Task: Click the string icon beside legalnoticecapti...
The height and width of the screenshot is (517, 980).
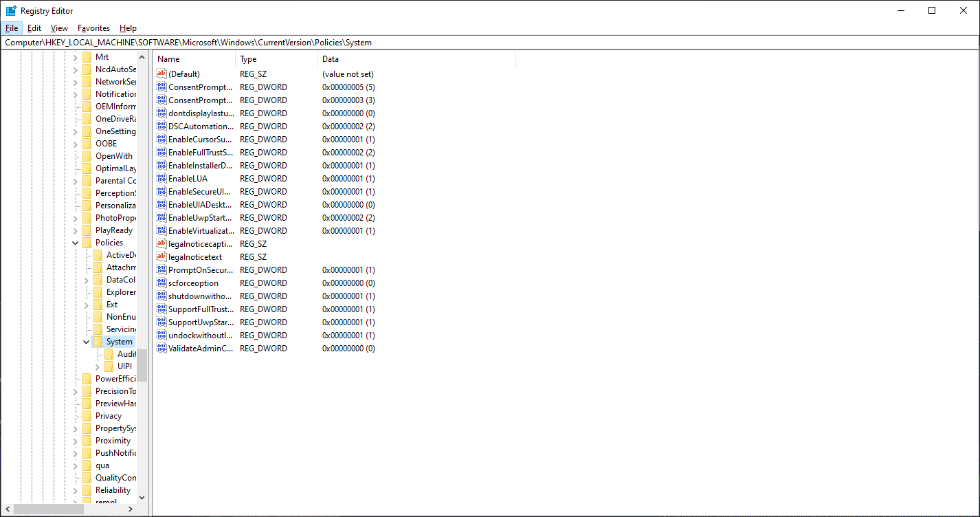Action: 162,244
